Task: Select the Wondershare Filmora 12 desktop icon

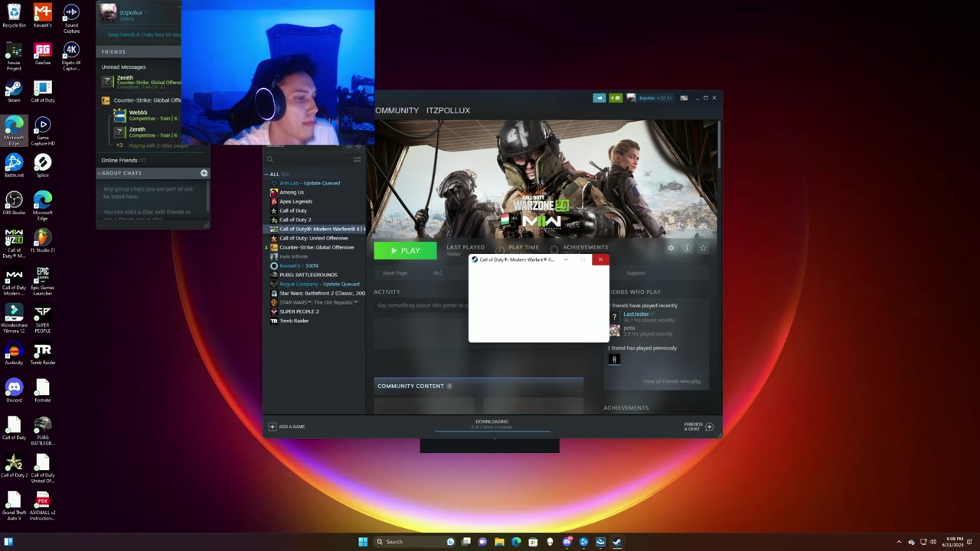Action: (14, 319)
